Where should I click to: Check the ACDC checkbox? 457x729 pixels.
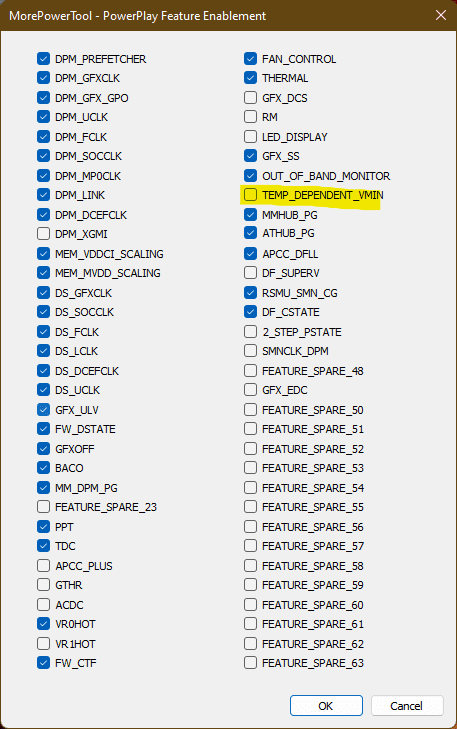(43, 605)
